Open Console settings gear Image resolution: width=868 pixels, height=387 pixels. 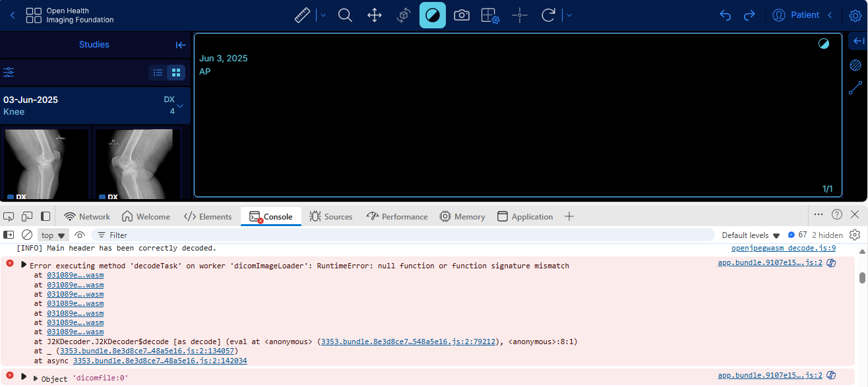point(855,235)
